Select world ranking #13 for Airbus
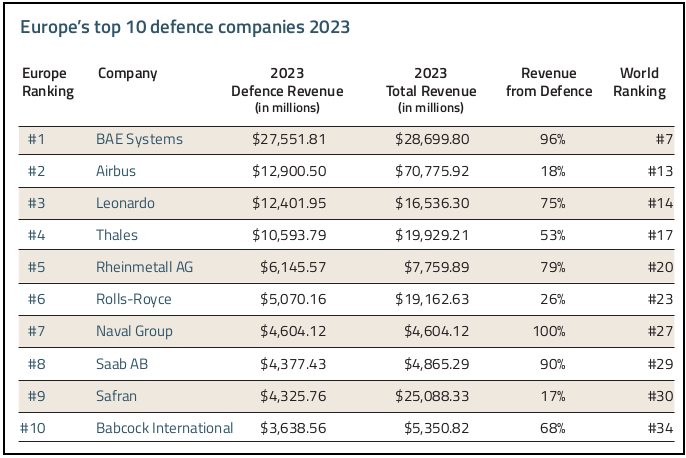Viewport: 686px width, 458px height. click(661, 171)
